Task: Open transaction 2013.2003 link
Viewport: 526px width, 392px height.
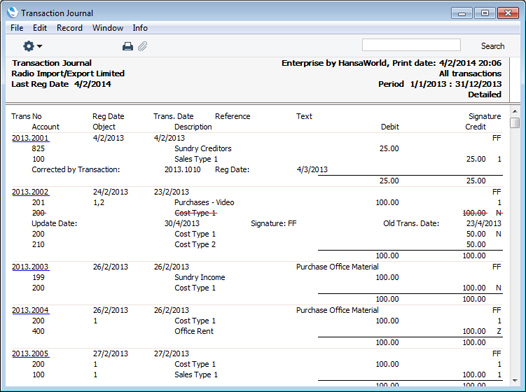Action: pos(30,267)
